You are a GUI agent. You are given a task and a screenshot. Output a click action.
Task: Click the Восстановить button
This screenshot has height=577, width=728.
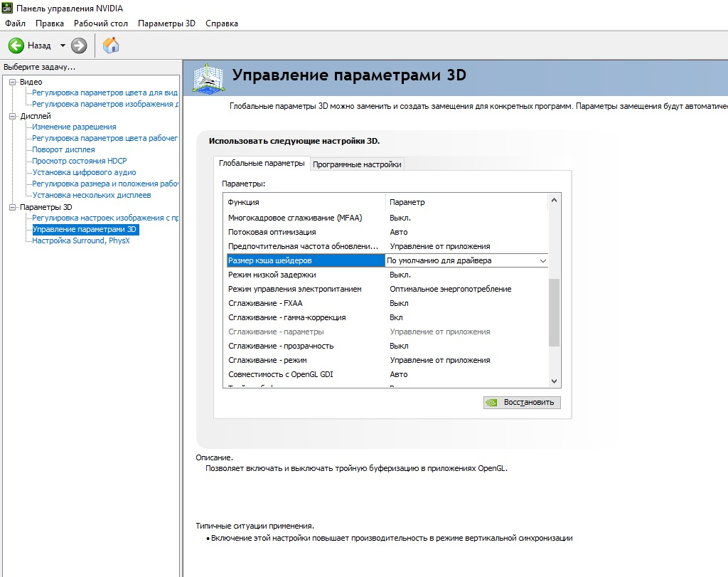coord(522,402)
